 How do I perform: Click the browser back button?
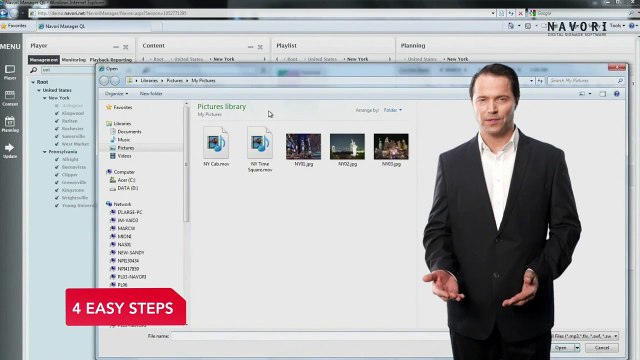click(4, 13)
